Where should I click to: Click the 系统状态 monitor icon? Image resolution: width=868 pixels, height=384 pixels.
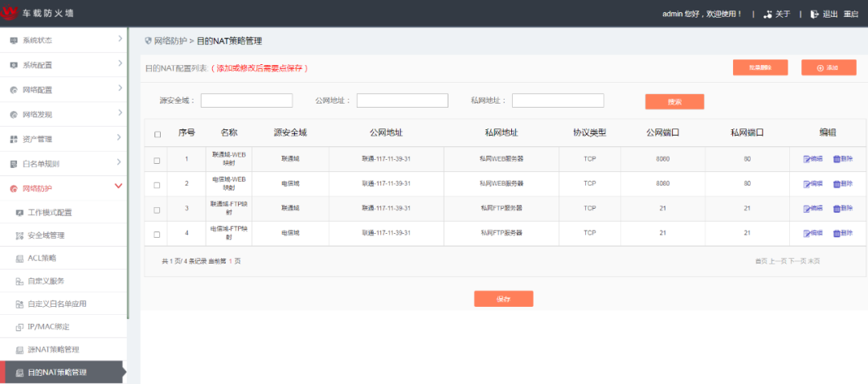click(14, 40)
